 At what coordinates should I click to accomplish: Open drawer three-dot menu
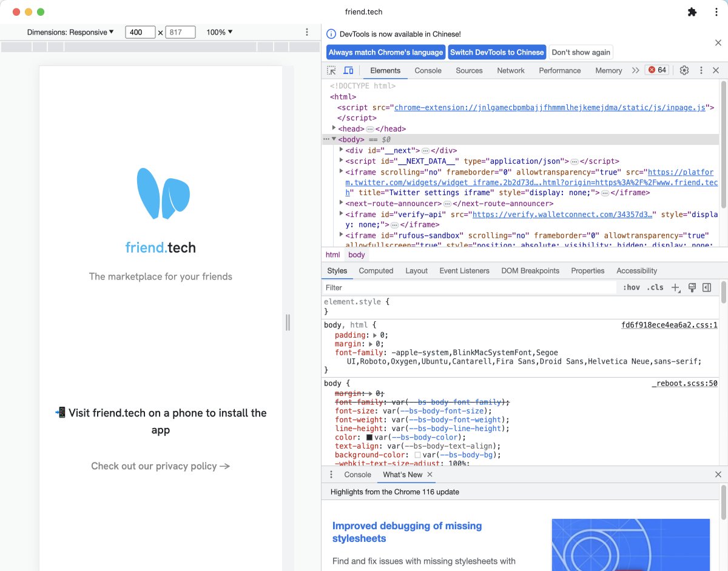pos(331,475)
